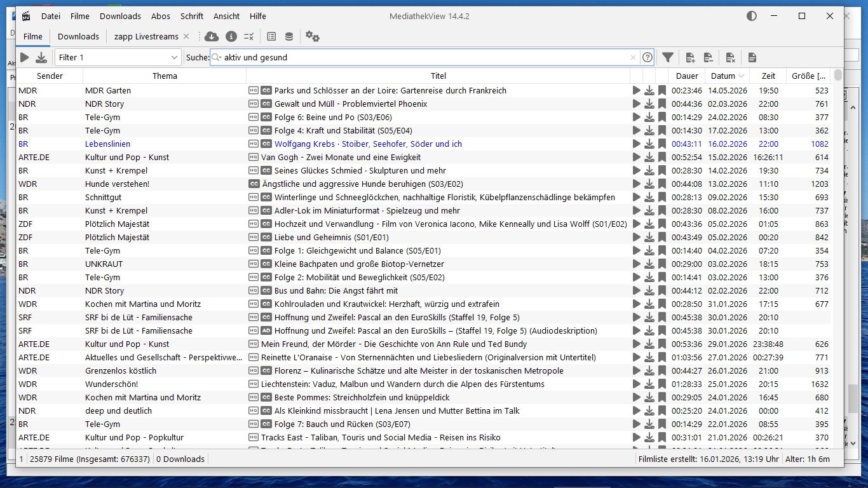The height and width of the screenshot is (488, 868).
Task: Select the Wolfgang Krebs film title
Action: pos(368,144)
